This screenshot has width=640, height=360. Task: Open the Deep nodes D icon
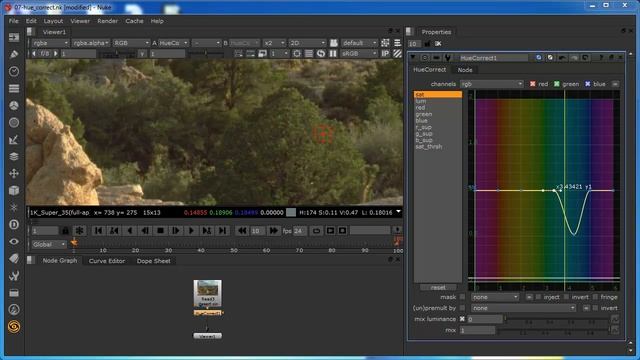[x=14, y=224]
